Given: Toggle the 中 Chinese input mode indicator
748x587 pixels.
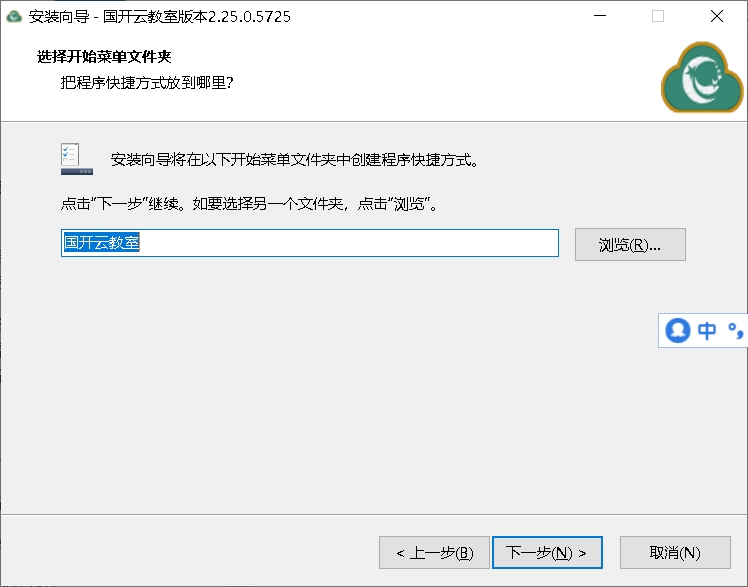Looking at the screenshot, I should [x=707, y=330].
